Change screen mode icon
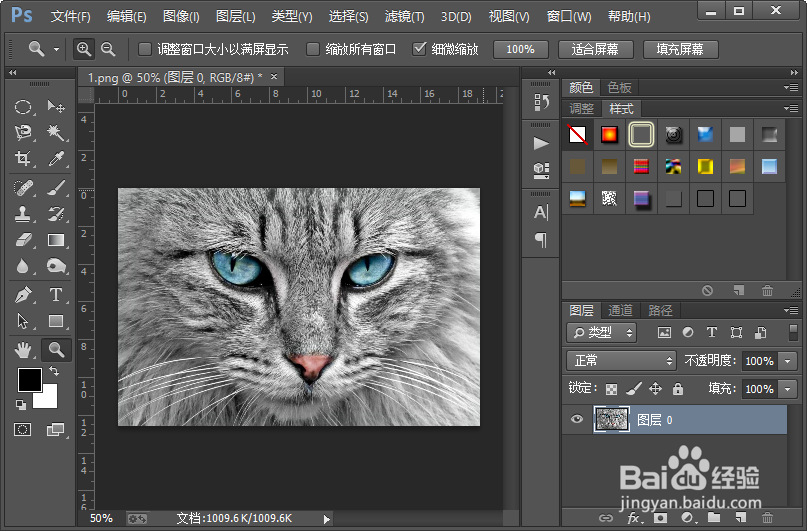The height and width of the screenshot is (531, 807). click(55, 429)
